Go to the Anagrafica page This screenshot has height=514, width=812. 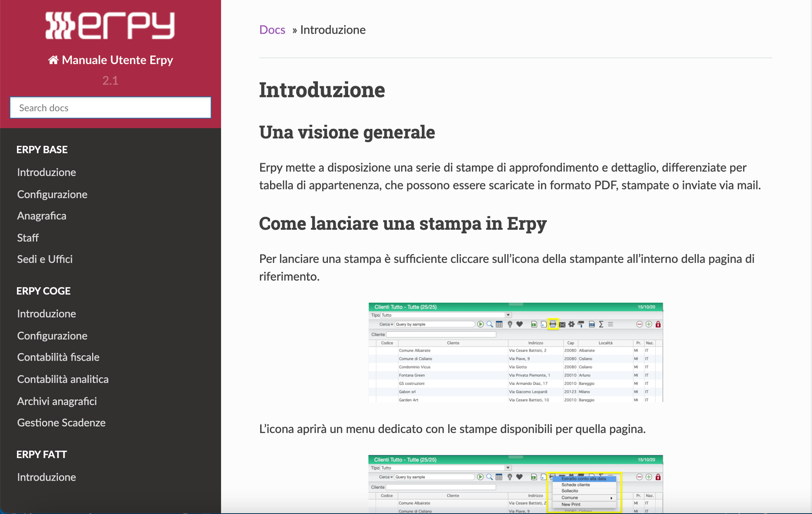point(42,216)
